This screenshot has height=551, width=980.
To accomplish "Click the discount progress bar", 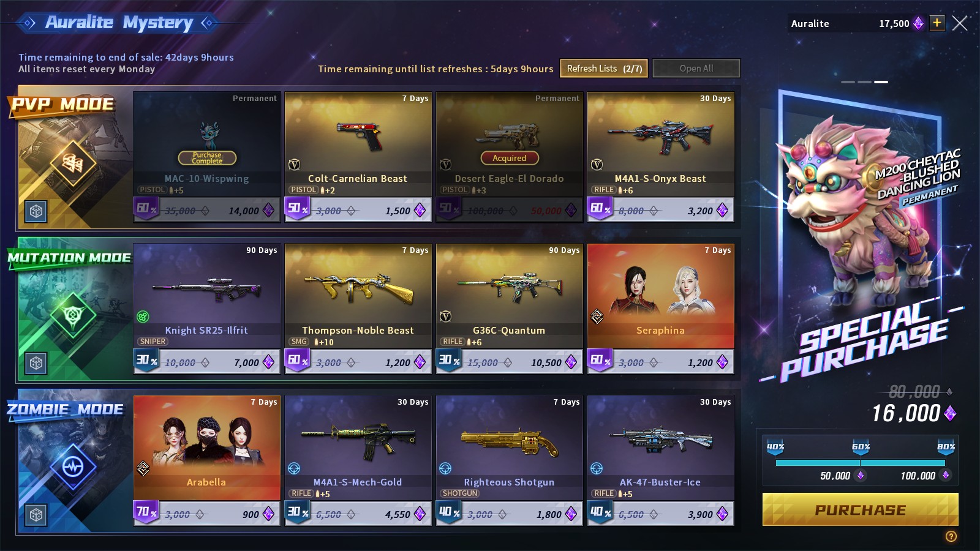I will (x=861, y=463).
